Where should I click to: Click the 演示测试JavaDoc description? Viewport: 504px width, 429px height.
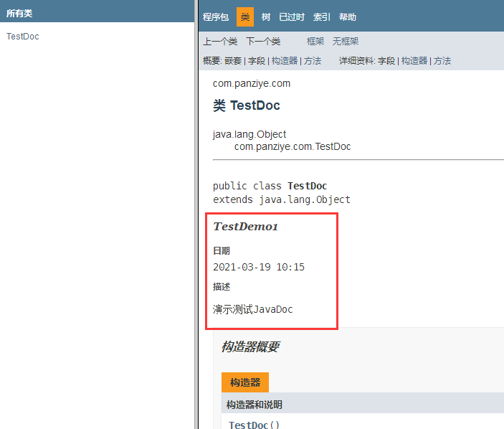click(x=252, y=309)
